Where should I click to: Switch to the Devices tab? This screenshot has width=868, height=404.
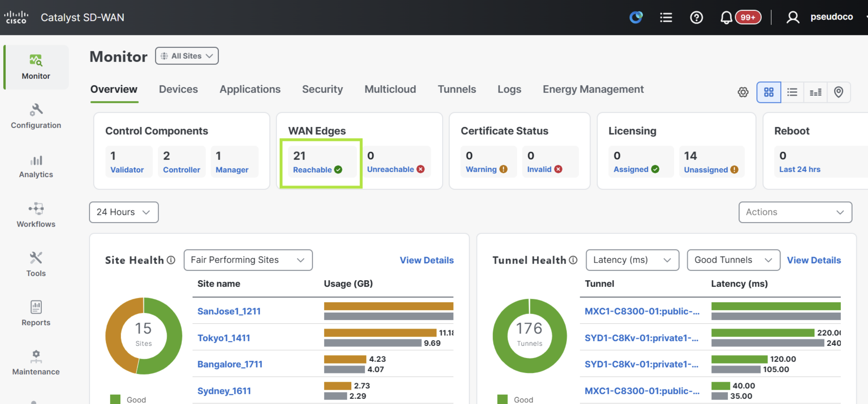point(178,89)
